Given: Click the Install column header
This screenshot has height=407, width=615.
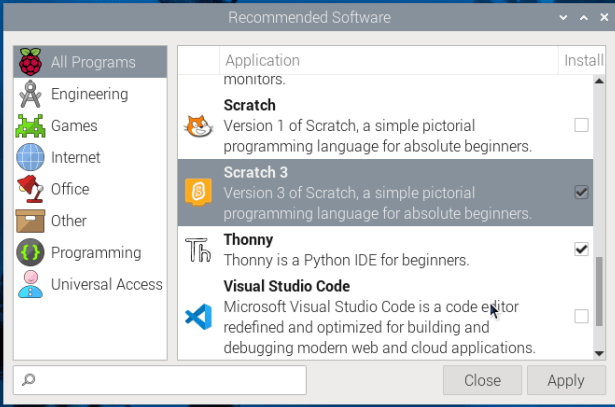Looking at the screenshot, I should (x=582, y=60).
